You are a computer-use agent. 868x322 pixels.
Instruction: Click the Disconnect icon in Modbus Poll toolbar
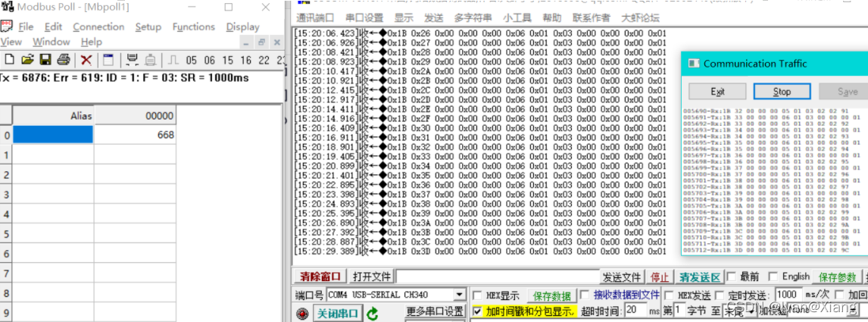(150, 60)
